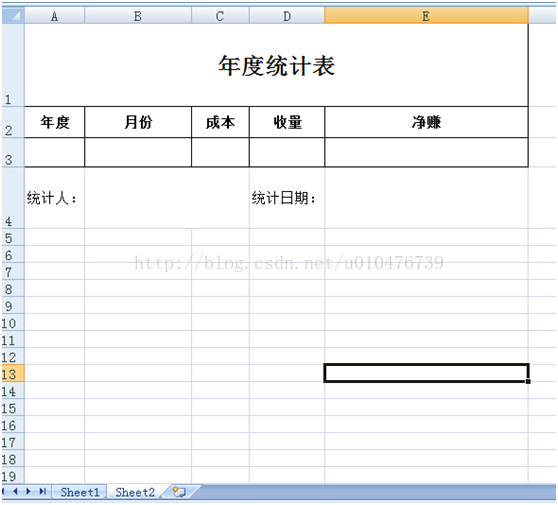
Task: Select row 8 header
Action: (13, 289)
